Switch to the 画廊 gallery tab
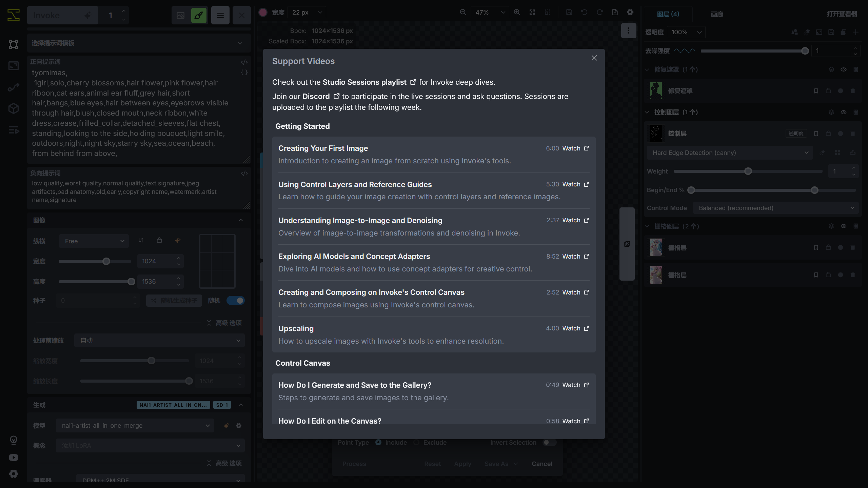This screenshot has height=488, width=868. coord(717,14)
